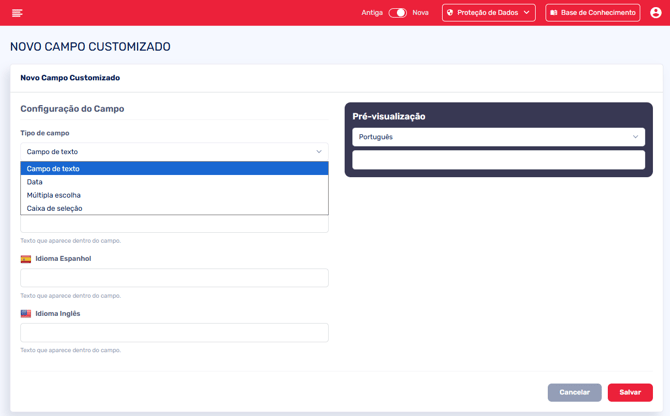This screenshot has height=416, width=670.
Task: Expand the Proteção de Dados chevron
Action: 527,13
